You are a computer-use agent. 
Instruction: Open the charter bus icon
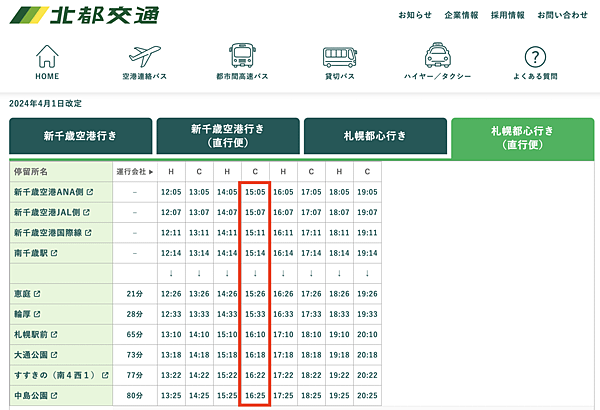coord(340,57)
